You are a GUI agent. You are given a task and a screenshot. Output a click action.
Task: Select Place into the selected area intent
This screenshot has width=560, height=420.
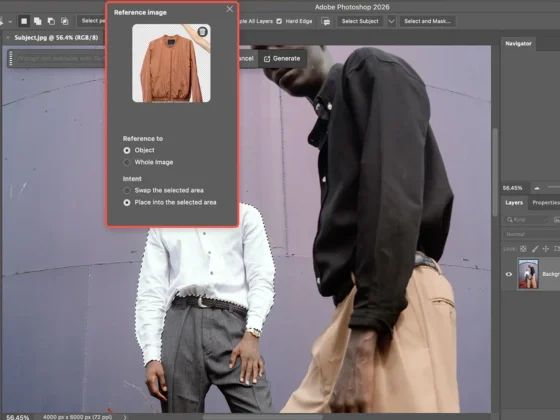(126, 202)
